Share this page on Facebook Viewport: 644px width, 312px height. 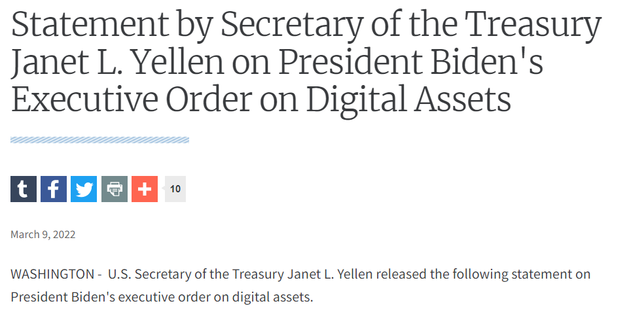(x=54, y=189)
